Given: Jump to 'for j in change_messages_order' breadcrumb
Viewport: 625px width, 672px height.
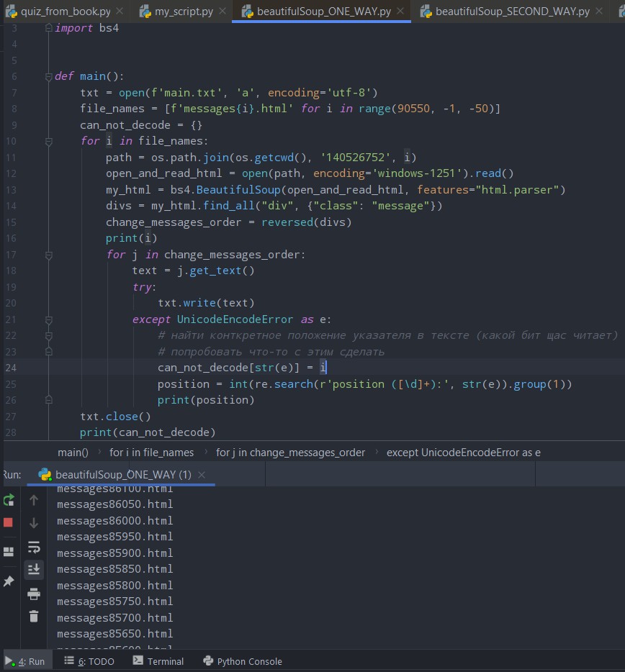Looking at the screenshot, I should (x=290, y=452).
